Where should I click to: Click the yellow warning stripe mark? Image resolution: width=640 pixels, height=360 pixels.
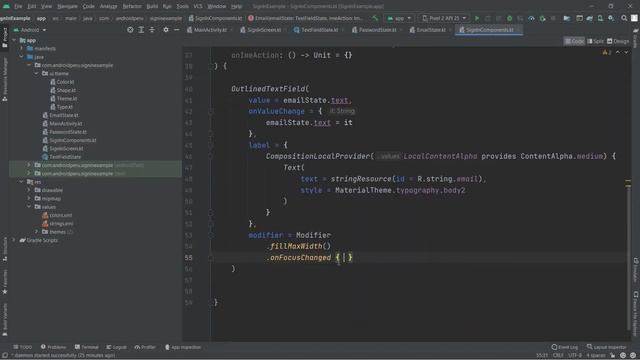(628, 181)
